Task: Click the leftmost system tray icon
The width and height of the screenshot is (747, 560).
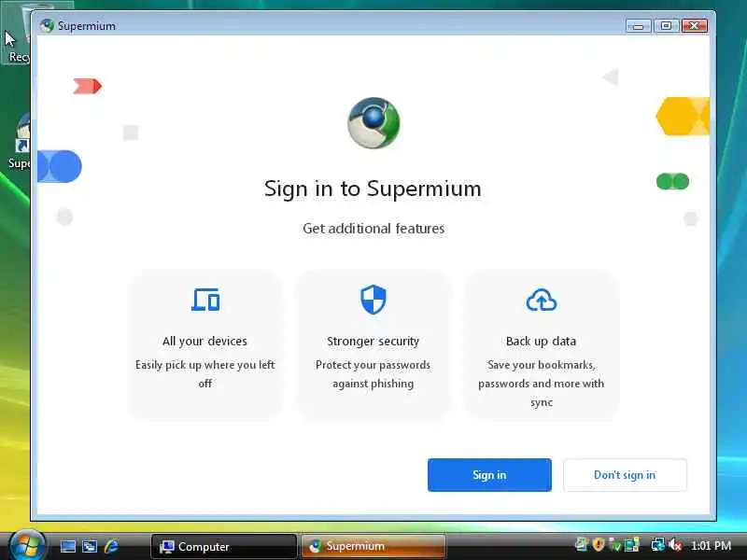Action: click(x=581, y=545)
